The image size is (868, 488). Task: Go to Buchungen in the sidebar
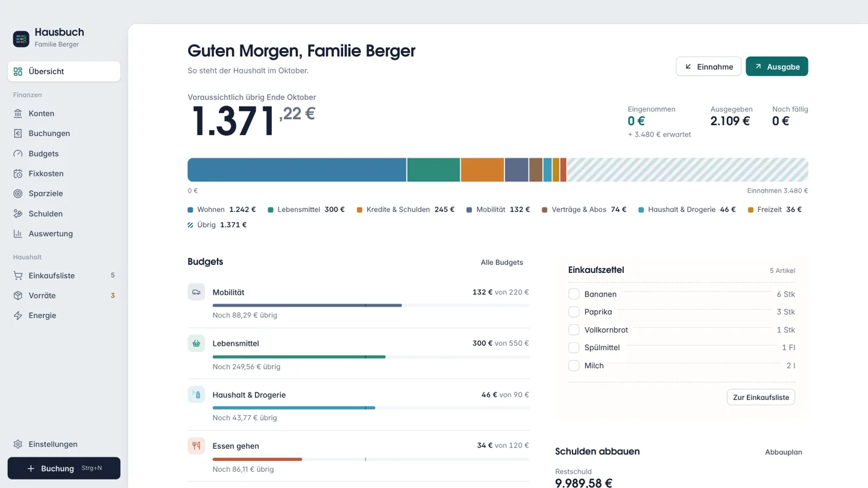pyautogui.click(x=64, y=133)
